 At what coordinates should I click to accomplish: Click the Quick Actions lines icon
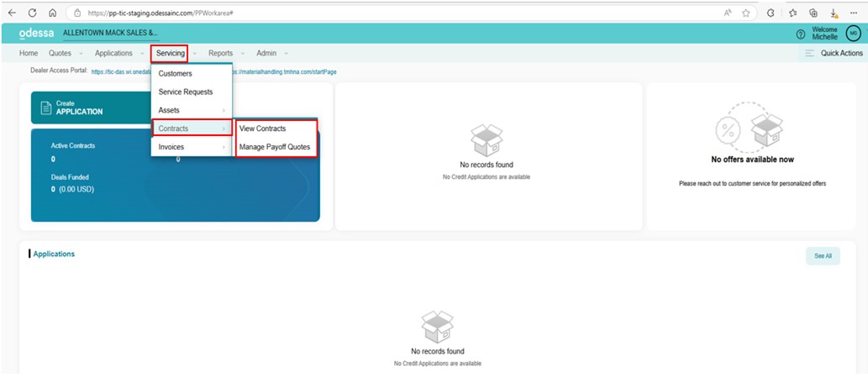pos(809,53)
